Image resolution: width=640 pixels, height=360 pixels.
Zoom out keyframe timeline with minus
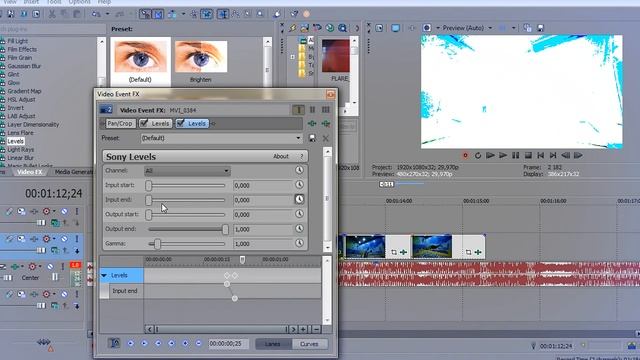click(x=316, y=329)
